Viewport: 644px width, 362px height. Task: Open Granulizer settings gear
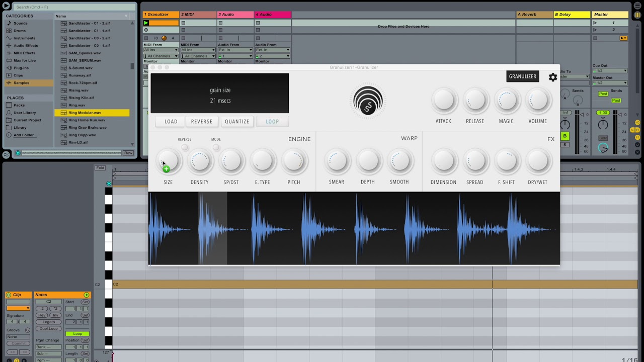click(553, 77)
